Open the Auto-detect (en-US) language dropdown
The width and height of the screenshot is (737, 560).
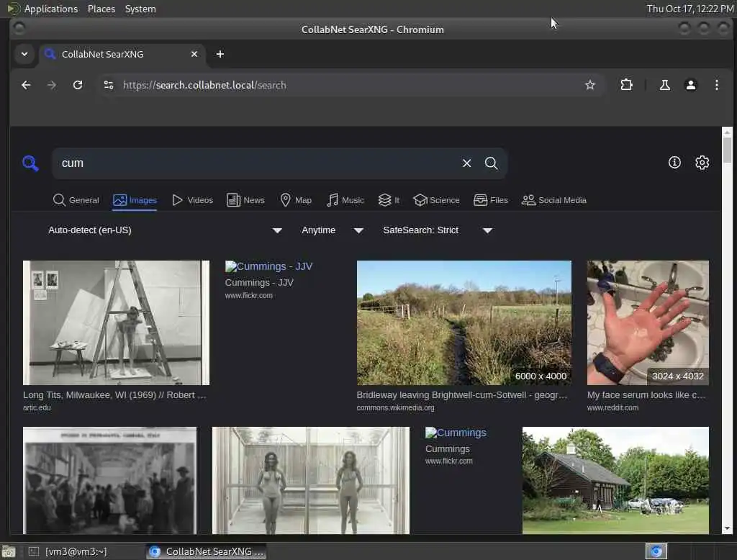click(x=165, y=230)
